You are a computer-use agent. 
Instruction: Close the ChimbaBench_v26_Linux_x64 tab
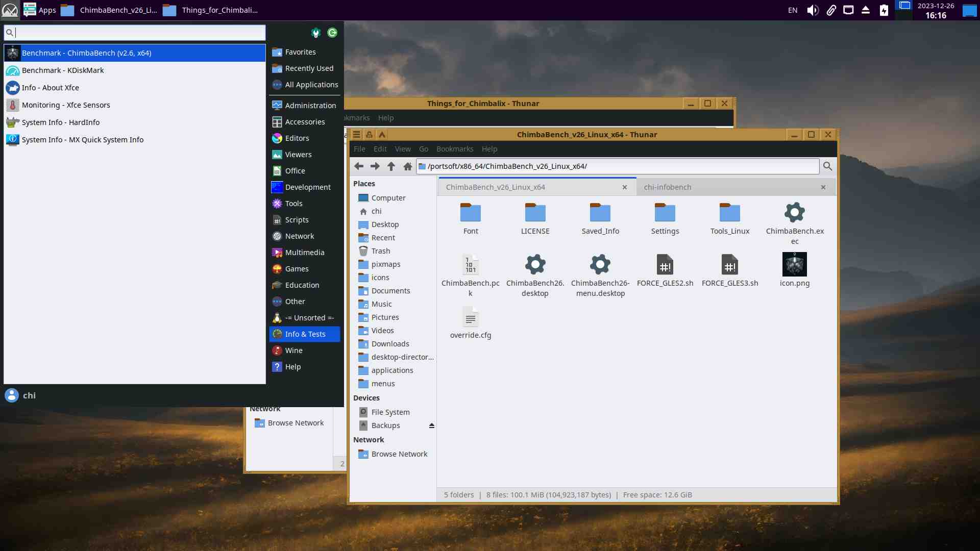[624, 187]
